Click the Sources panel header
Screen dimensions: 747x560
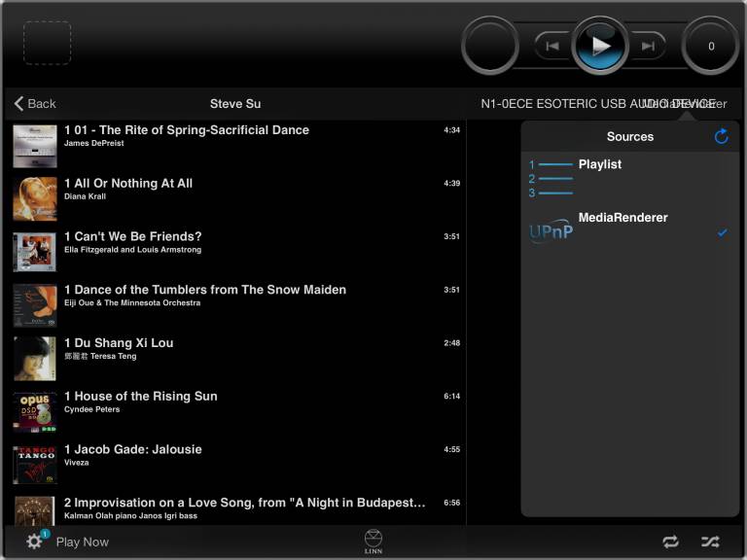coord(630,137)
